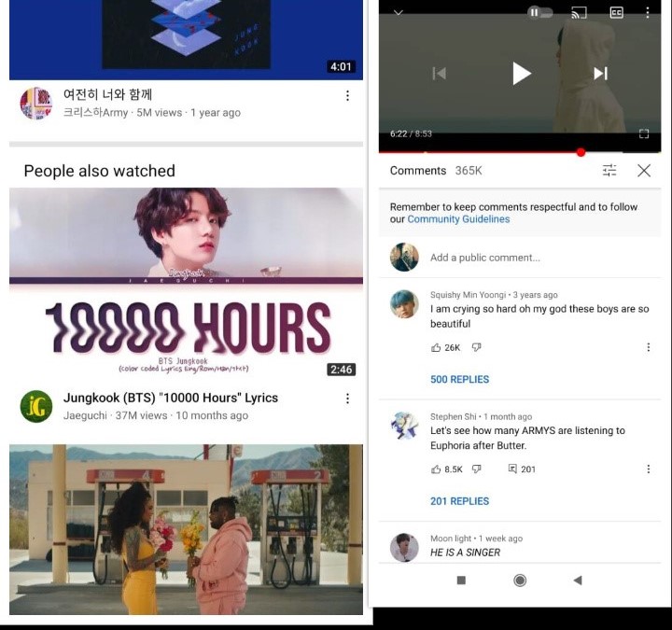Expand the 500 REPLIES thread

[x=459, y=380]
